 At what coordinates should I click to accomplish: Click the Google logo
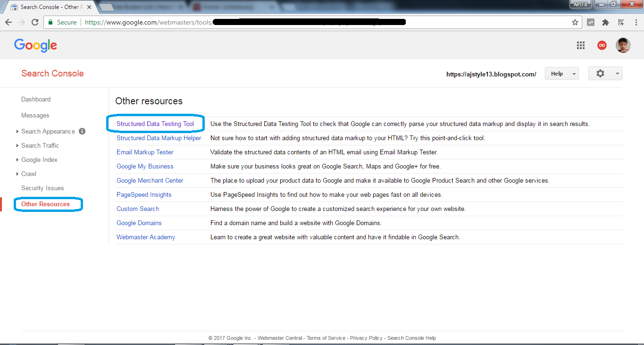[x=35, y=45]
